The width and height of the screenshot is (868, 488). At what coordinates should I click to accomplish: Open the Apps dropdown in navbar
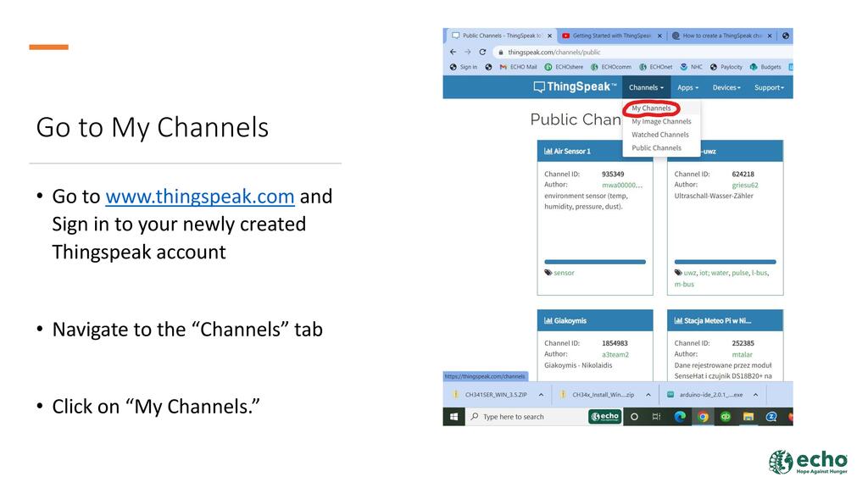click(x=686, y=87)
